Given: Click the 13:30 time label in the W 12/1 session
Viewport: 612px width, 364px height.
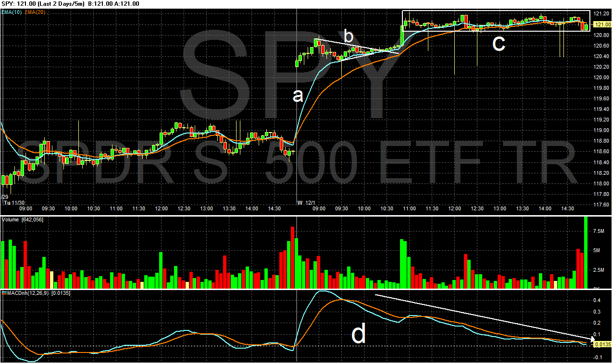Looking at the screenshot, I should pos(523,209).
